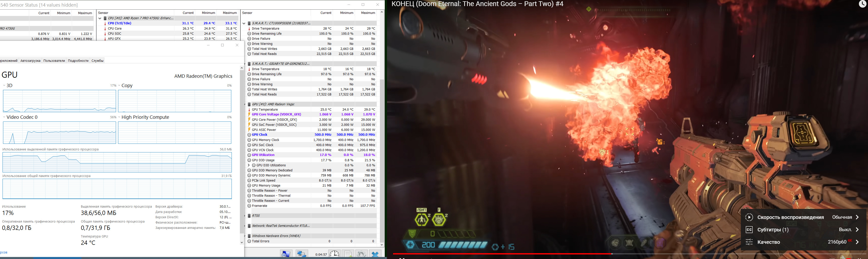Switch to the Пользователи tab

tap(54, 61)
